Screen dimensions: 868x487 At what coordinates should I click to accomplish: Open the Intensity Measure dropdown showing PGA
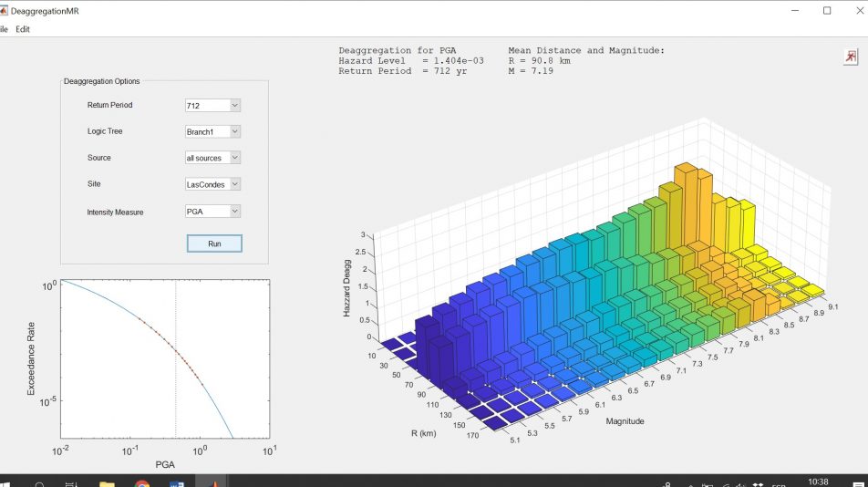coord(212,212)
